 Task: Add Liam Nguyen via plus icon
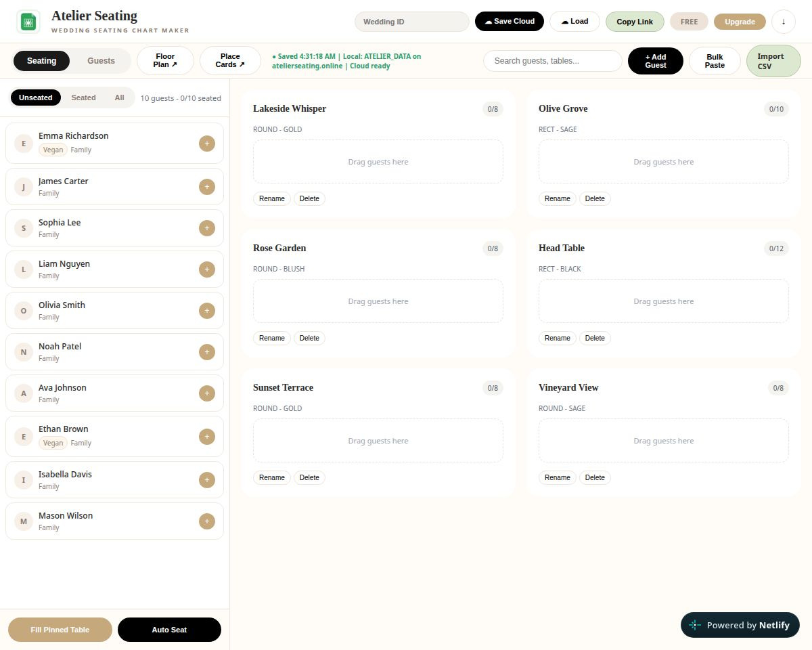pyautogui.click(x=207, y=269)
